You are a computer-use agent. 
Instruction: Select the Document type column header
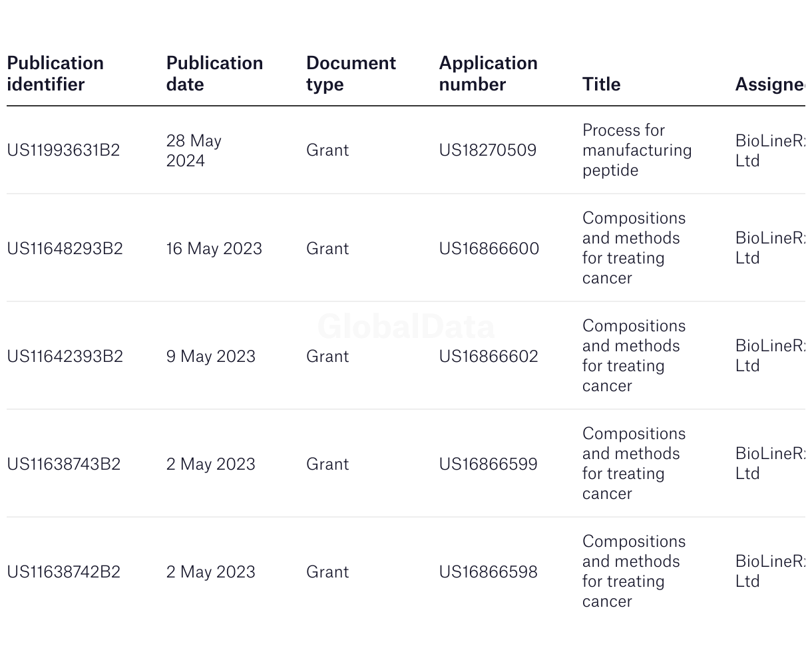tap(351, 73)
